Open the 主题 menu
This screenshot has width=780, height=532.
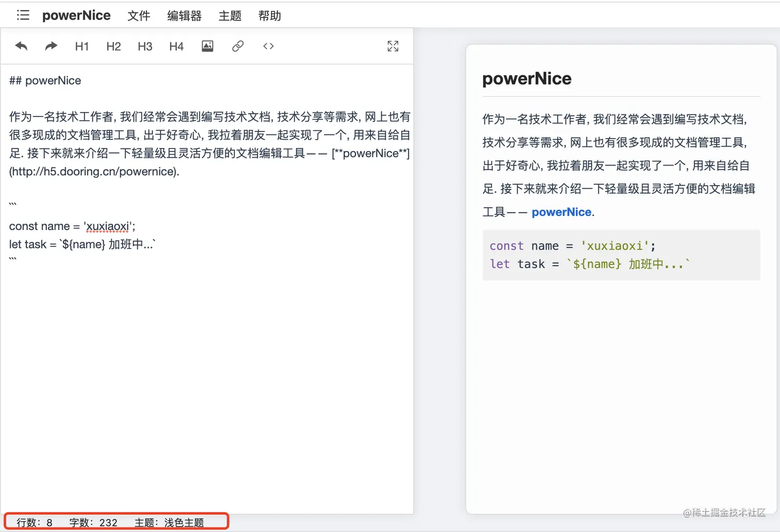coord(230,16)
